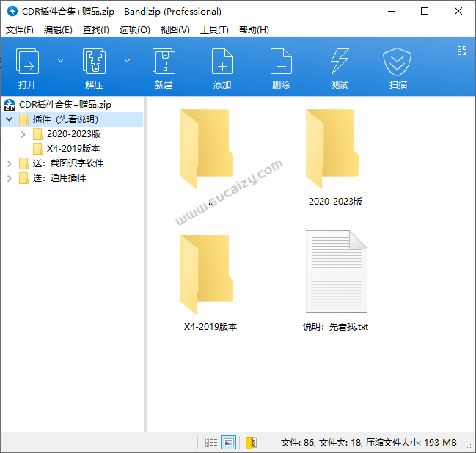The image size is (476, 453).
Task: Open the 查找(I) menu
Action: (96, 30)
